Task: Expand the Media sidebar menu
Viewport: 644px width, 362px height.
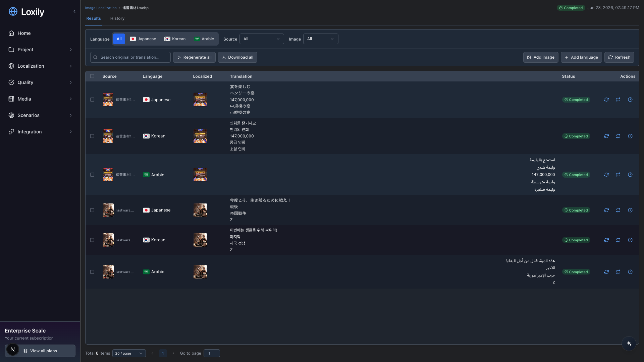Action: [40, 99]
